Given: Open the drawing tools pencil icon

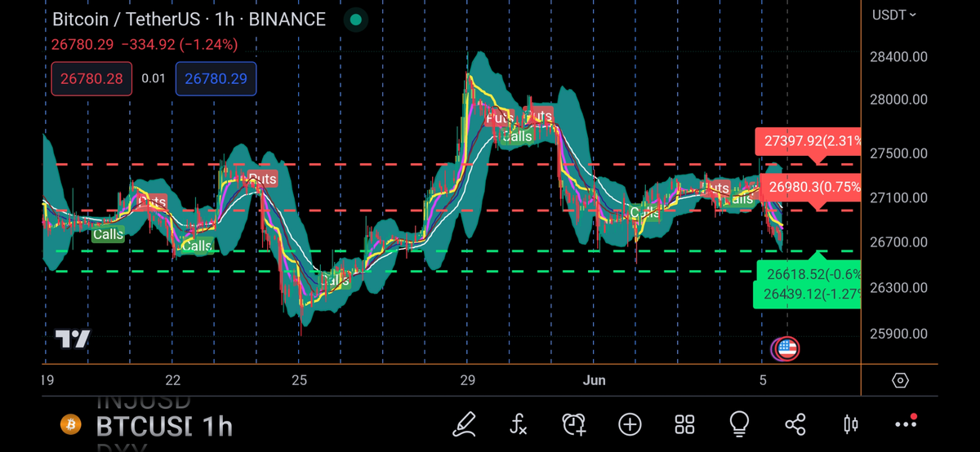Looking at the screenshot, I should coord(465,423).
